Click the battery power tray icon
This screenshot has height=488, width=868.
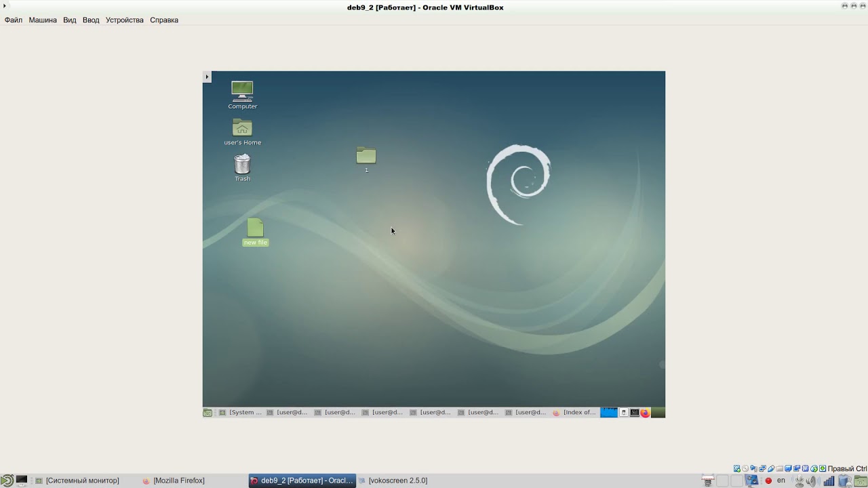click(x=844, y=481)
